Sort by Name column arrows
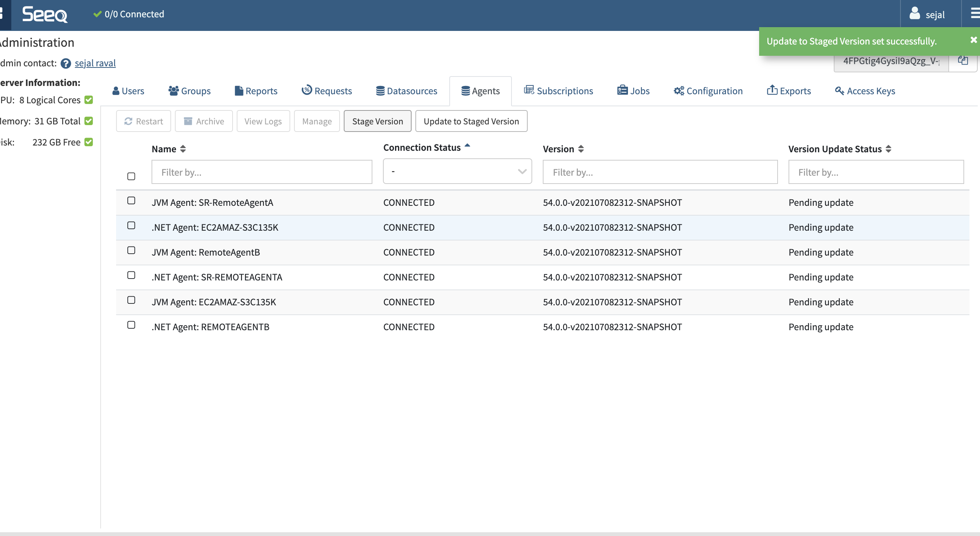Viewport: 980px width, 536px height. click(183, 149)
